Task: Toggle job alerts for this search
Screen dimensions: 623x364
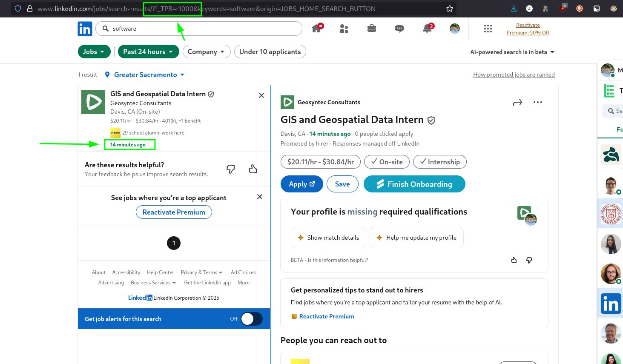Action: [252, 319]
